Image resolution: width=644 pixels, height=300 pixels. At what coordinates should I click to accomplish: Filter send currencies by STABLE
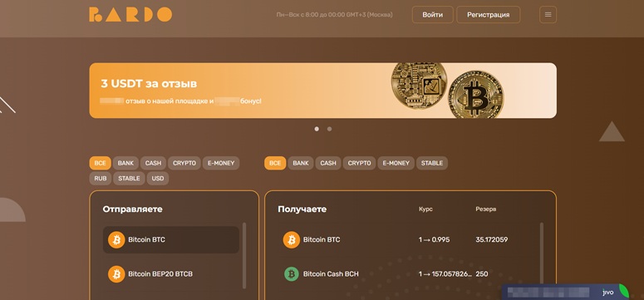click(x=129, y=179)
